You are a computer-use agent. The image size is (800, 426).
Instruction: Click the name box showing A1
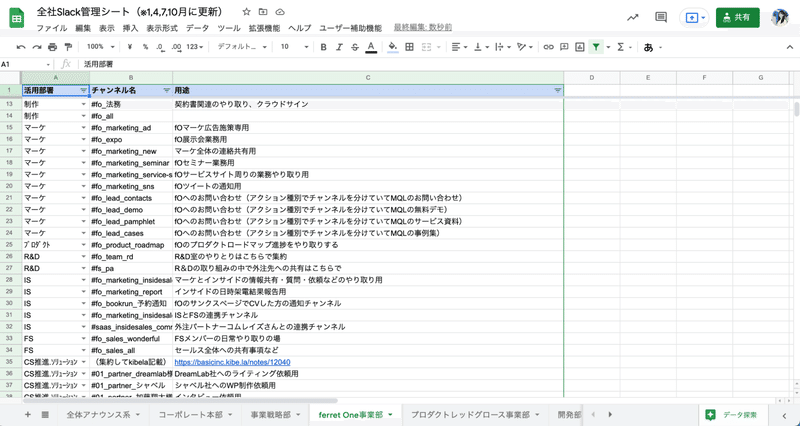tap(26, 64)
